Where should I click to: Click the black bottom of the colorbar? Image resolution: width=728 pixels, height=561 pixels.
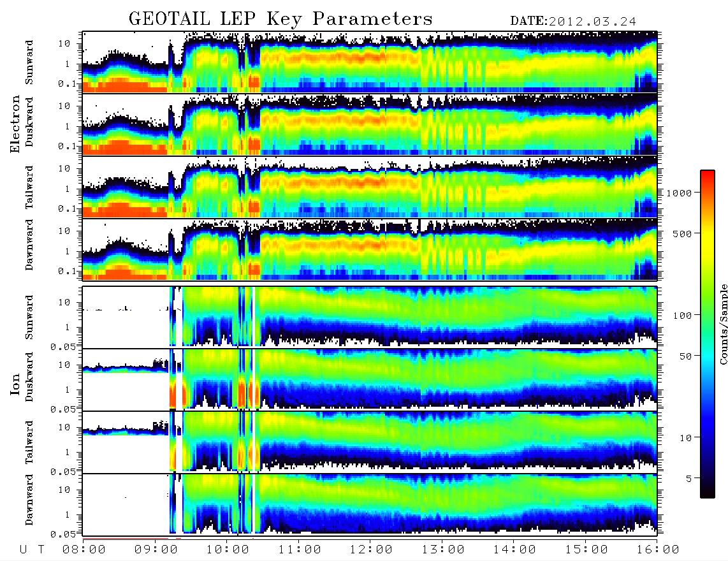coord(708,493)
